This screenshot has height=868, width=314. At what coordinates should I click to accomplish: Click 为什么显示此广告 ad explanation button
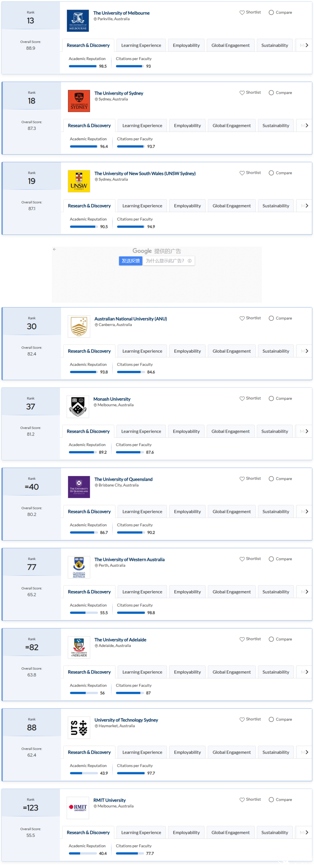(x=169, y=261)
